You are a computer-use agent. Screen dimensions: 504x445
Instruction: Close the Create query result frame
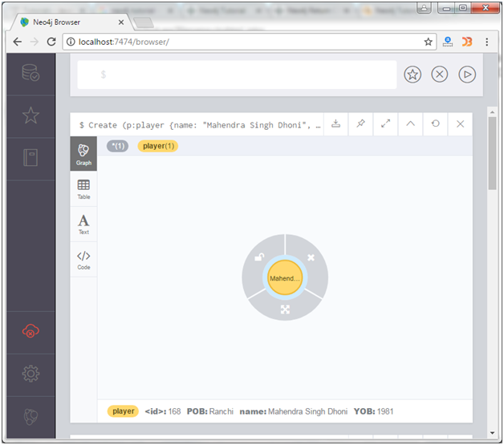click(461, 124)
